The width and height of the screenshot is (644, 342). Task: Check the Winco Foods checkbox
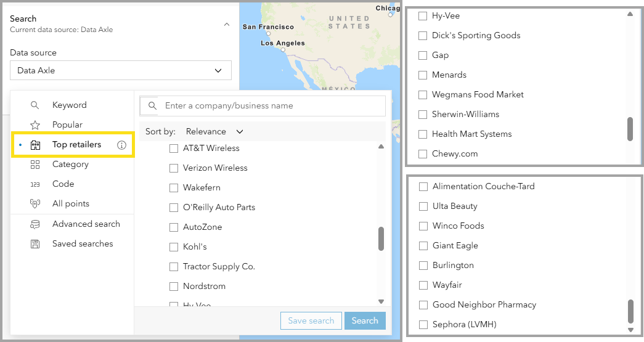(423, 226)
